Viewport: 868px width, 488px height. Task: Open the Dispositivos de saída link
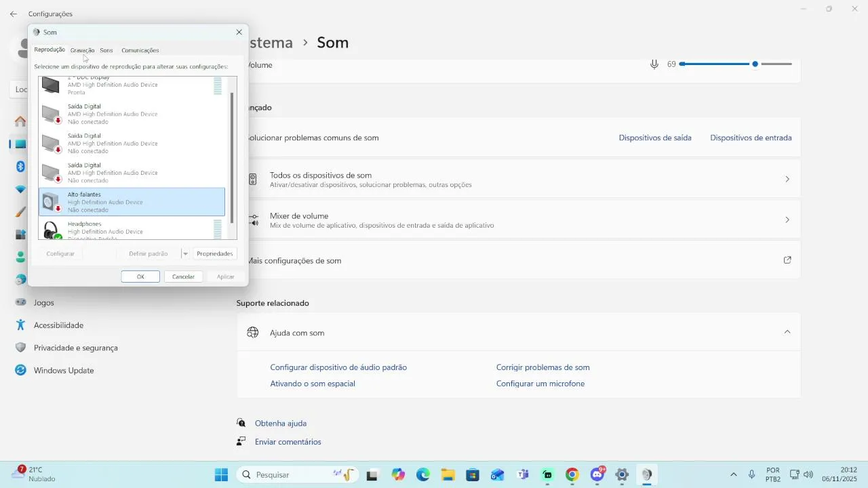pyautogui.click(x=655, y=138)
